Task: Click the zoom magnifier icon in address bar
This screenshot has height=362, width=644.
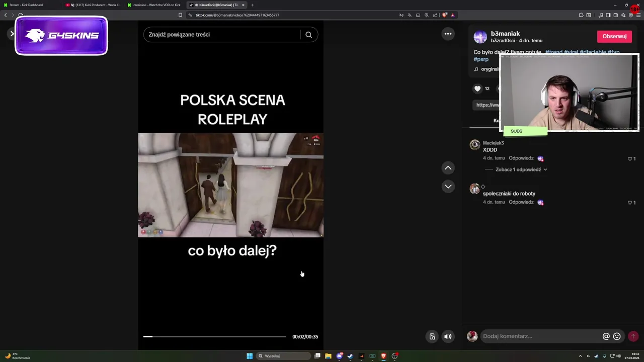Action: tap(427, 15)
